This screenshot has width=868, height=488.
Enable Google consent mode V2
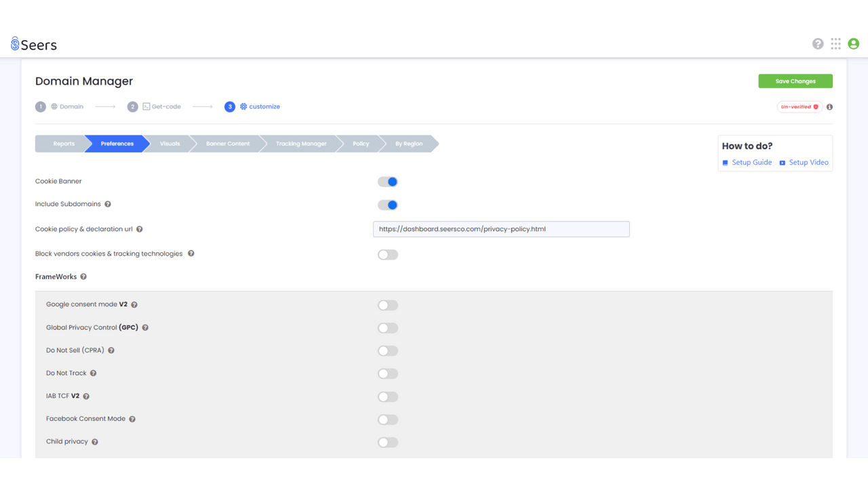[387, 305]
